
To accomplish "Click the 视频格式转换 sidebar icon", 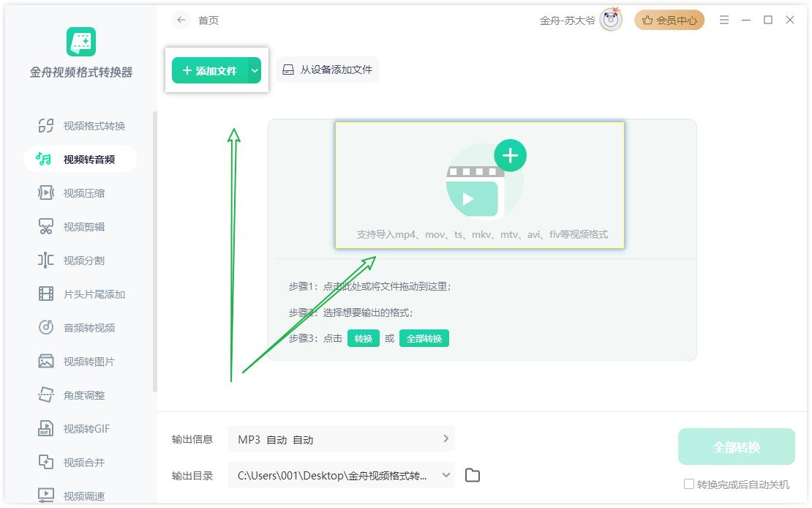I will click(46, 126).
